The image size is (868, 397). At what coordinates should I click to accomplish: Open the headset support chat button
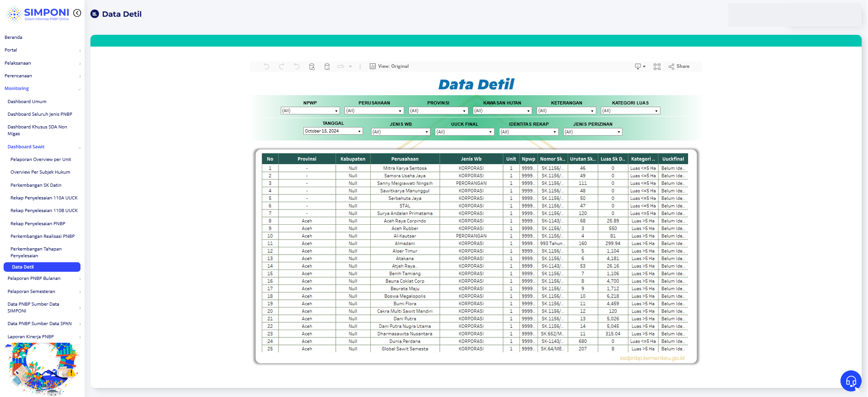(851, 381)
